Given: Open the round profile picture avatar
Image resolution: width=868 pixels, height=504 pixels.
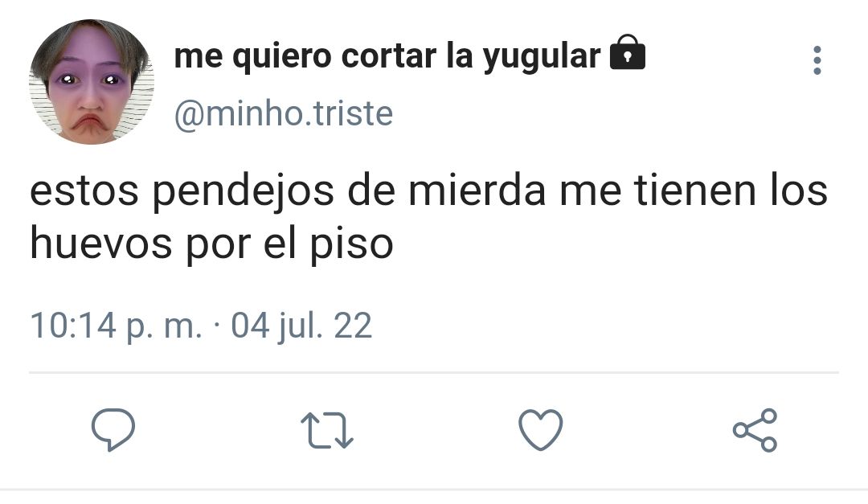Looking at the screenshot, I should pos(92,82).
